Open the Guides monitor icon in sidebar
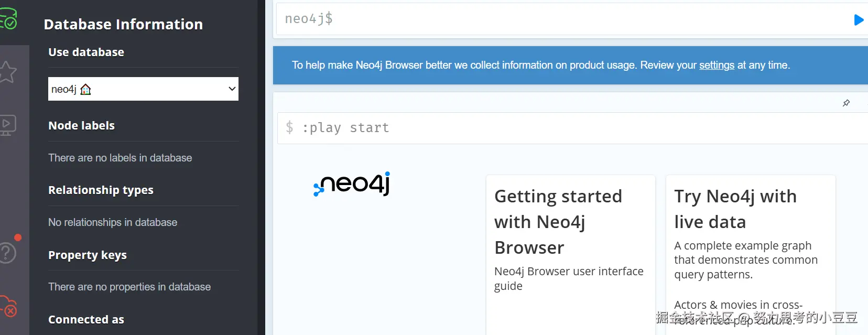Image resolution: width=868 pixels, height=335 pixels. [7, 125]
